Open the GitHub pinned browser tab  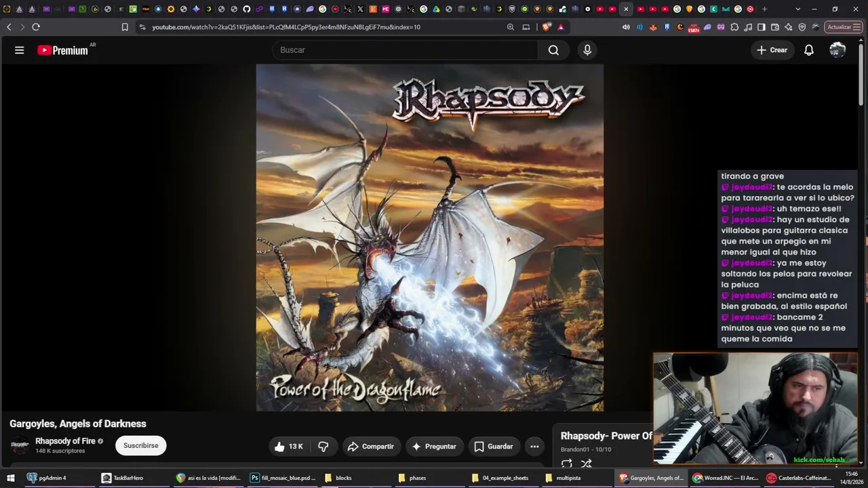click(x=247, y=9)
